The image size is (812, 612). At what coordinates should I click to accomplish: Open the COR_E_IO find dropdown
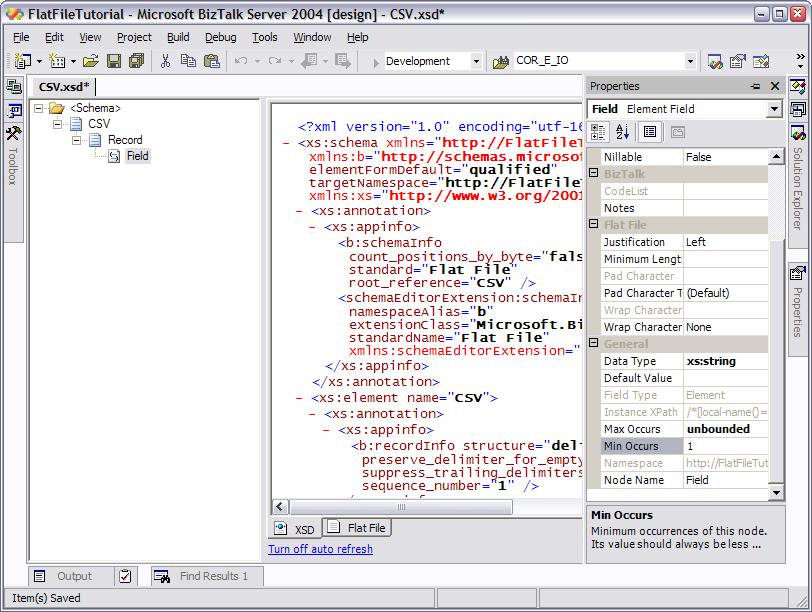690,61
